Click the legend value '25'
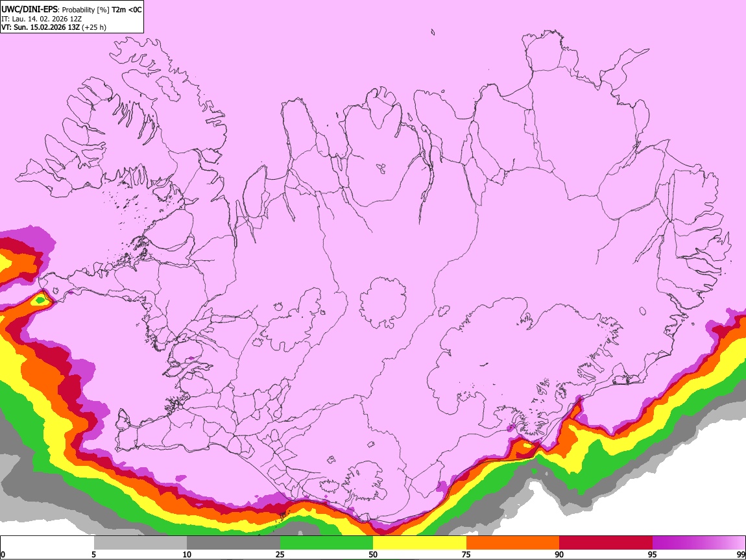 tap(280, 554)
